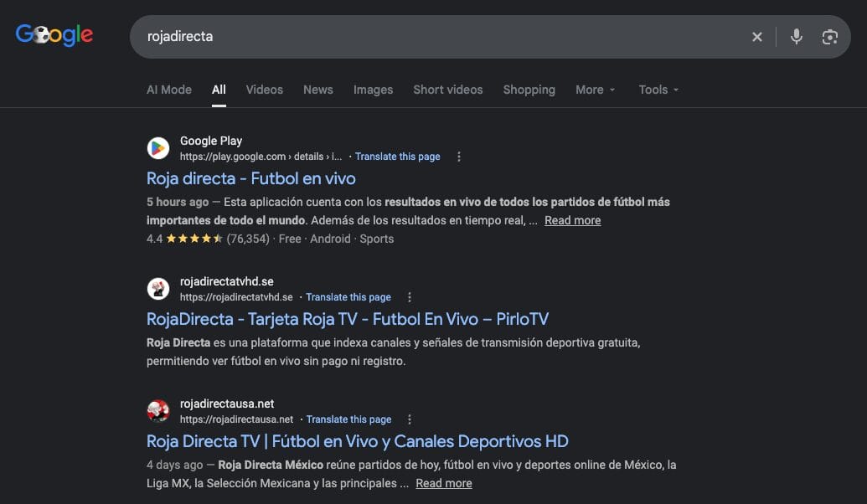The image size is (867, 504).
Task: Open the three-dot menu for the rojadirectausa.net result
Action: tap(409, 419)
